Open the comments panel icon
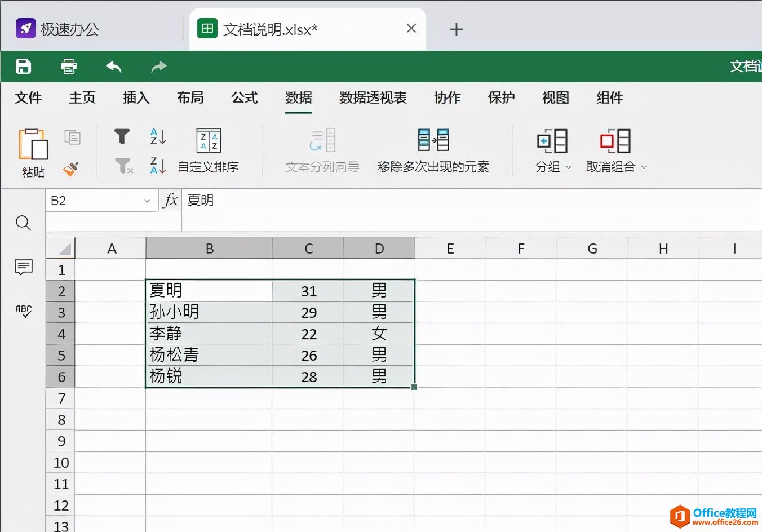The image size is (762, 532). tap(23, 267)
